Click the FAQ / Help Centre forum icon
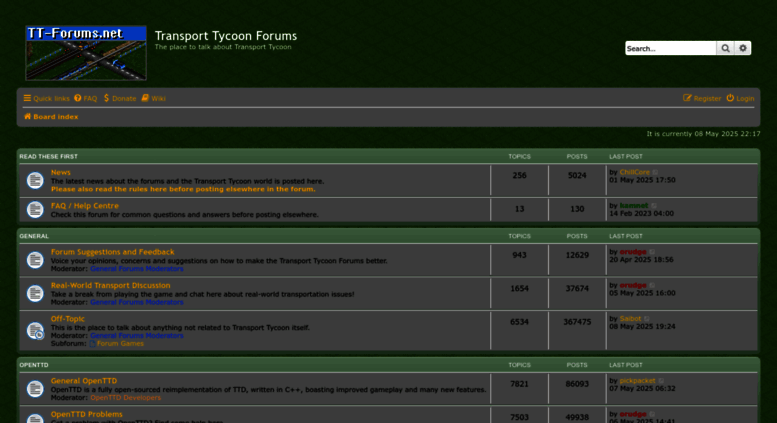This screenshot has width=777, height=423. tap(35, 210)
